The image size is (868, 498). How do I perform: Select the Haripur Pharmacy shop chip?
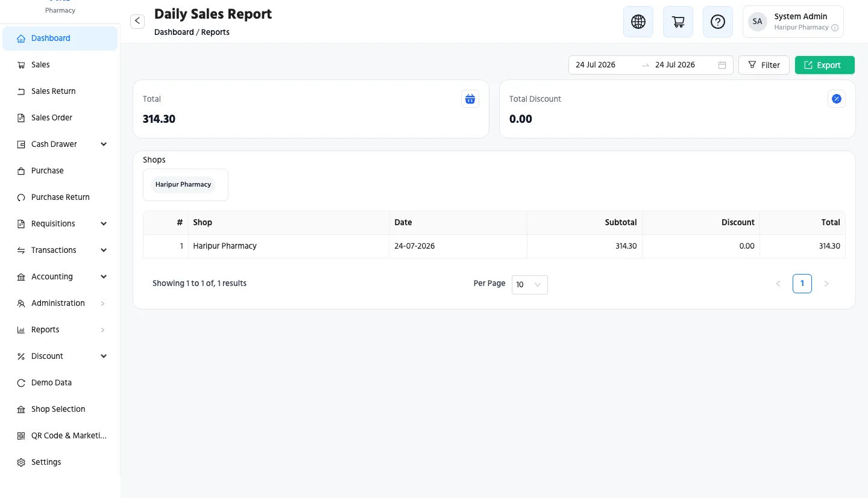[183, 185]
